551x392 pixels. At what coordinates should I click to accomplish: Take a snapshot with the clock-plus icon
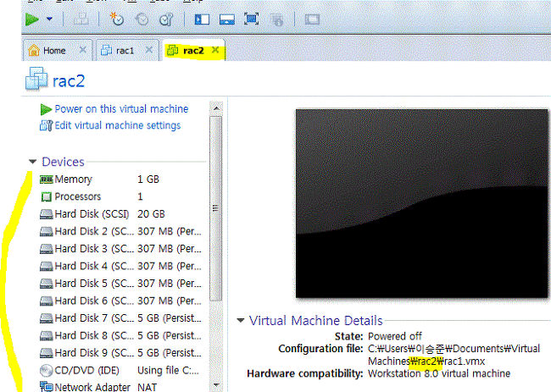(117, 19)
